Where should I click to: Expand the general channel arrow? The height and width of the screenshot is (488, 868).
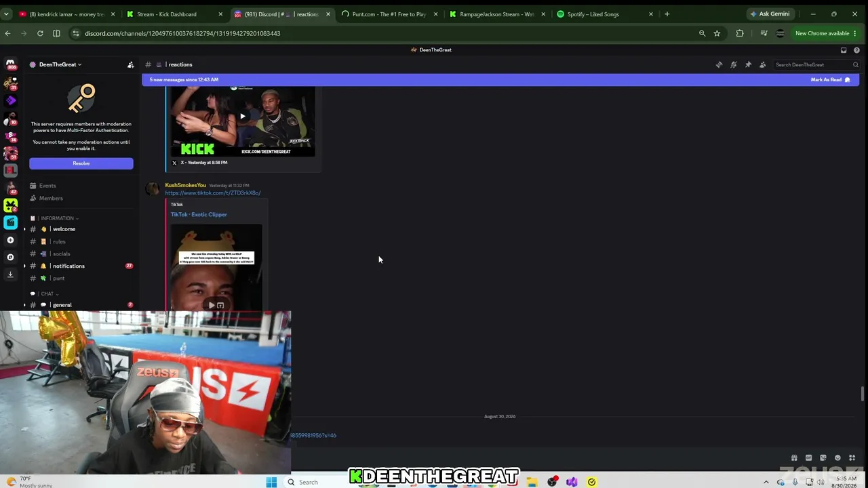[24, 305]
